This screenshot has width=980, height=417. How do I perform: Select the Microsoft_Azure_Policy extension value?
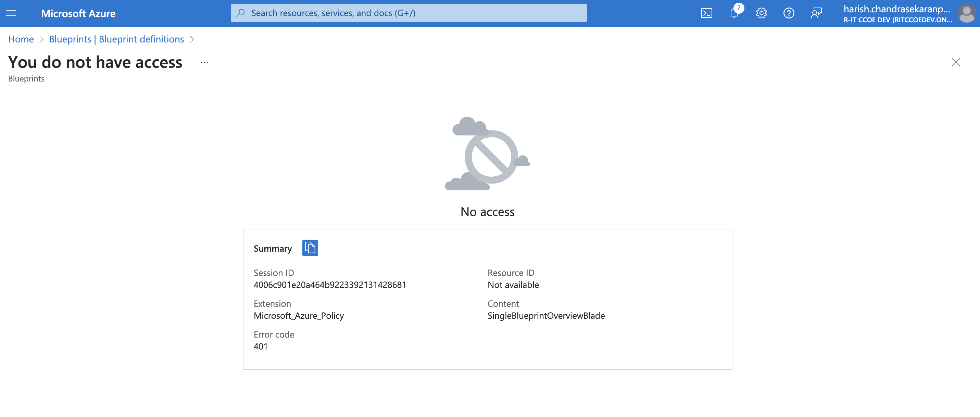coord(299,316)
